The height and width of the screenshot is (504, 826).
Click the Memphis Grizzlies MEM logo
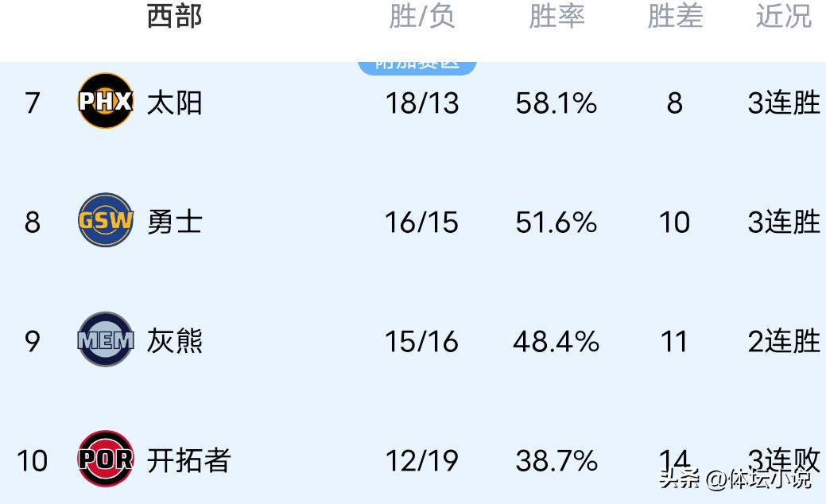point(105,340)
